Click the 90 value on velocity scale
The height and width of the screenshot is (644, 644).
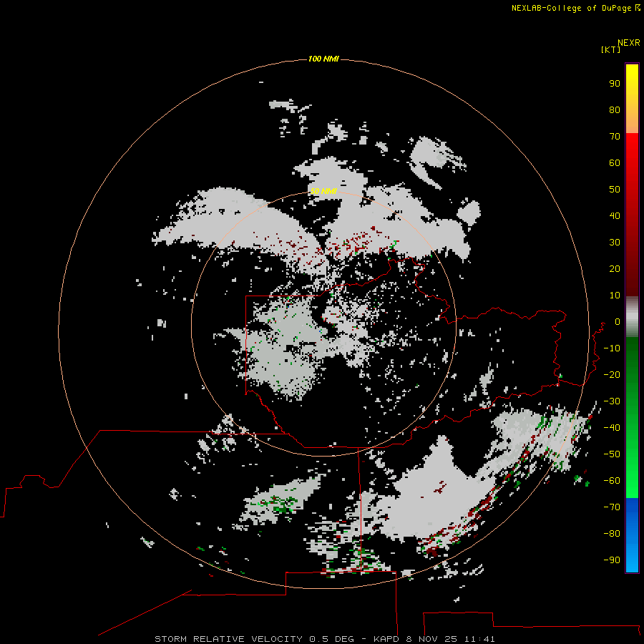615,84
